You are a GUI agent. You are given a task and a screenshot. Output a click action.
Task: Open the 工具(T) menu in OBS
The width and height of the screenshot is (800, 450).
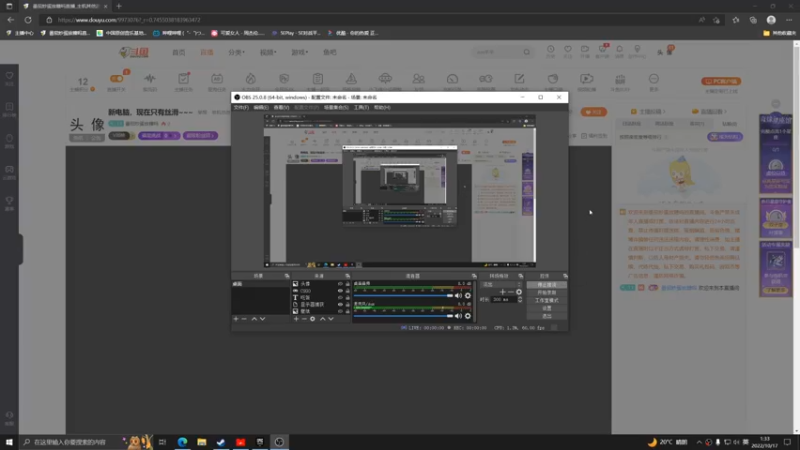pyautogui.click(x=361, y=108)
